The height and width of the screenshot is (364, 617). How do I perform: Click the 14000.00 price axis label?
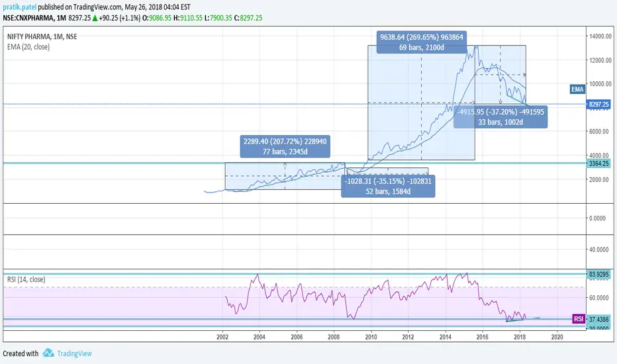click(x=600, y=36)
